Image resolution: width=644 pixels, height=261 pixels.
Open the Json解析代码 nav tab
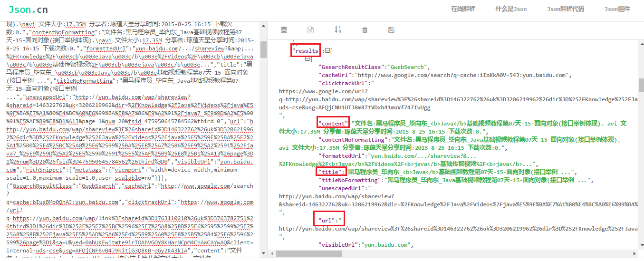[x=565, y=9]
